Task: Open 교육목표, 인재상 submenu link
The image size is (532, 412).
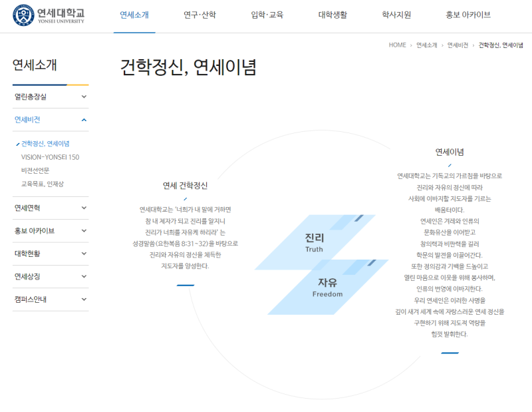Action: [43, 184]
